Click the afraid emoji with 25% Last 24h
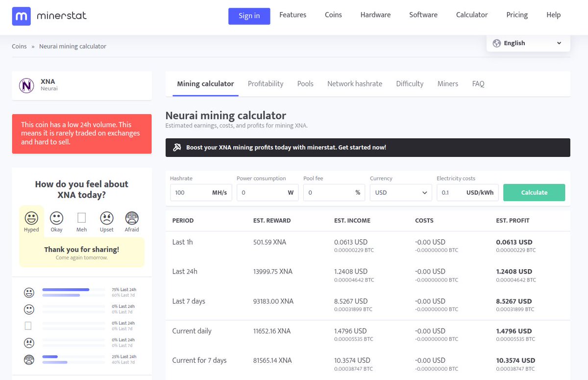Screen dimensions: 588x380 pyautogui.click(x=29, y=359)
